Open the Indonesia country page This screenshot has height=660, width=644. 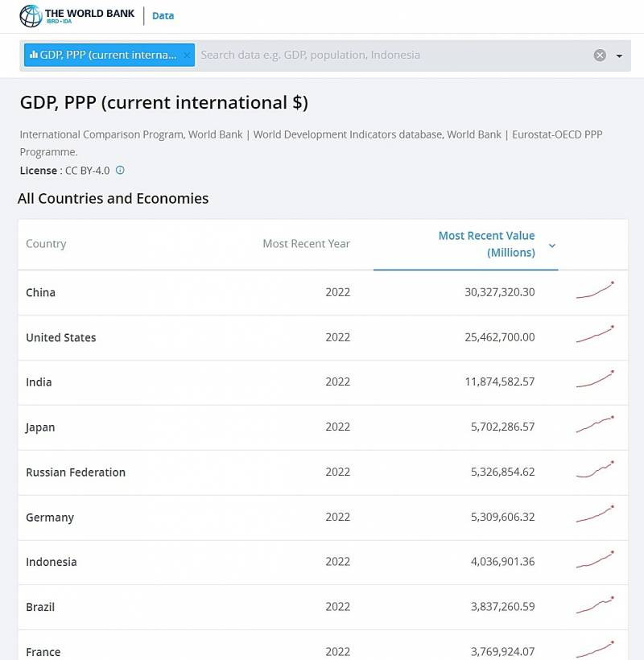pos(52,563)
